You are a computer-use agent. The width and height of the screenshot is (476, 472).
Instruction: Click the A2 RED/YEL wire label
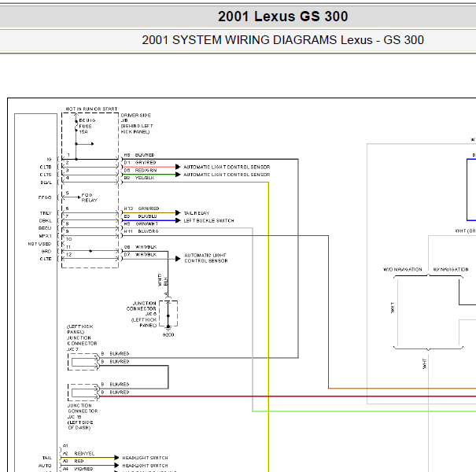coord(79,453)
